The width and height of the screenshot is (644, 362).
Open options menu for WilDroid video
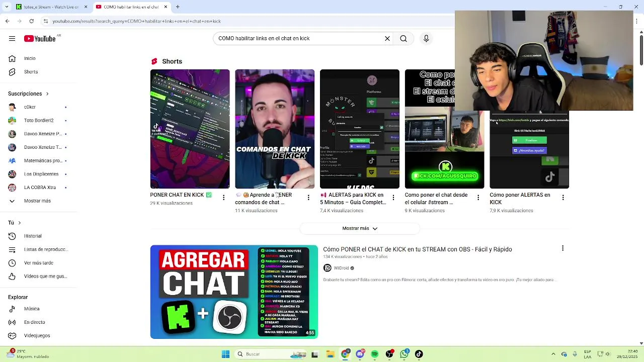pos(562,248)
